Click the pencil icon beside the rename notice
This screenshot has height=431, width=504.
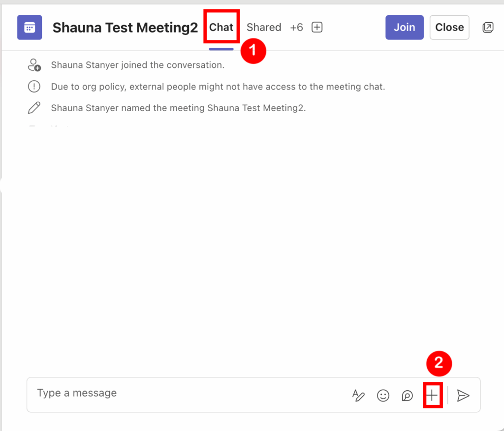pyautogui.click(x=34, y=108)
